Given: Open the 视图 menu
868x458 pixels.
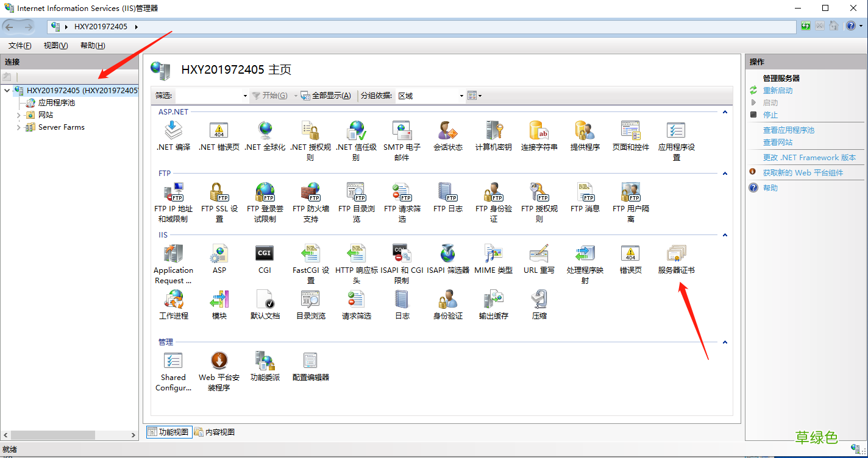Looking at the screenshot, I should (x=55, y=45).
